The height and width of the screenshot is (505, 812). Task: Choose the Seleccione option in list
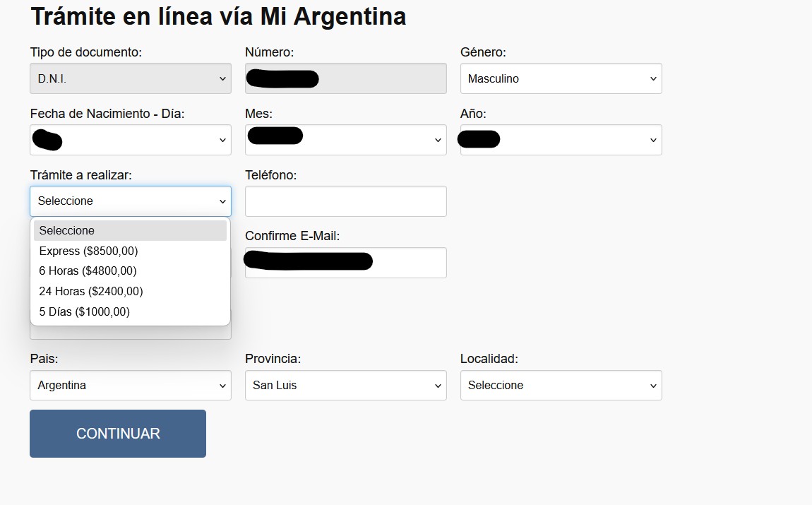(x=131, y=230)
